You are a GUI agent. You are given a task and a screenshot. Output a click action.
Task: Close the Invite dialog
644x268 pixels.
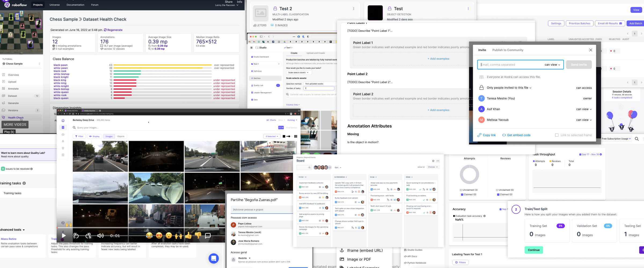pyautogui.click(x=591, y=50)
